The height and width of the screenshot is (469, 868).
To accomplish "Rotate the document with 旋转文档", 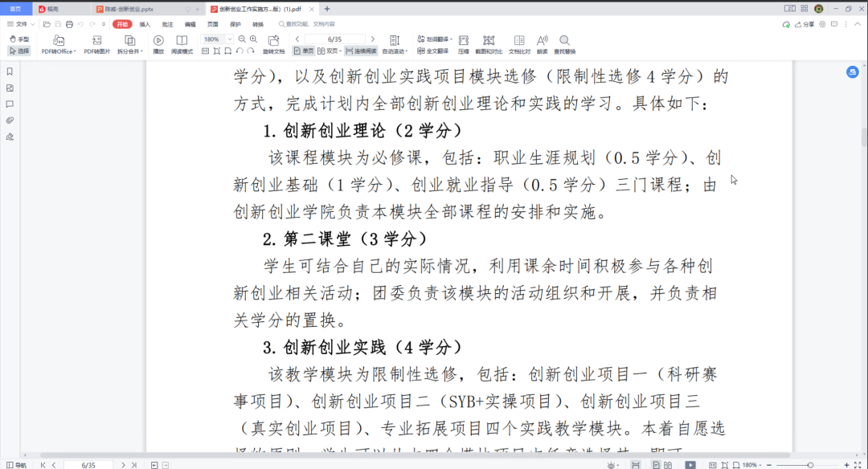I will [274, 44].
